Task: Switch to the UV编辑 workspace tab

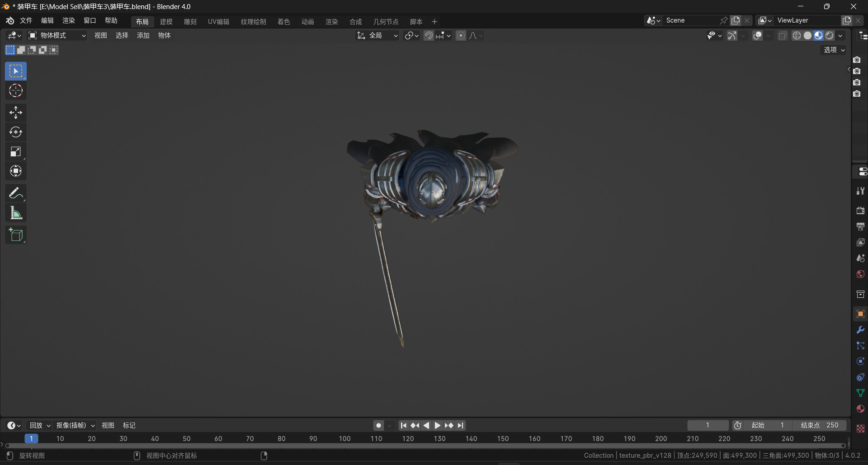Action: [218, 22]
